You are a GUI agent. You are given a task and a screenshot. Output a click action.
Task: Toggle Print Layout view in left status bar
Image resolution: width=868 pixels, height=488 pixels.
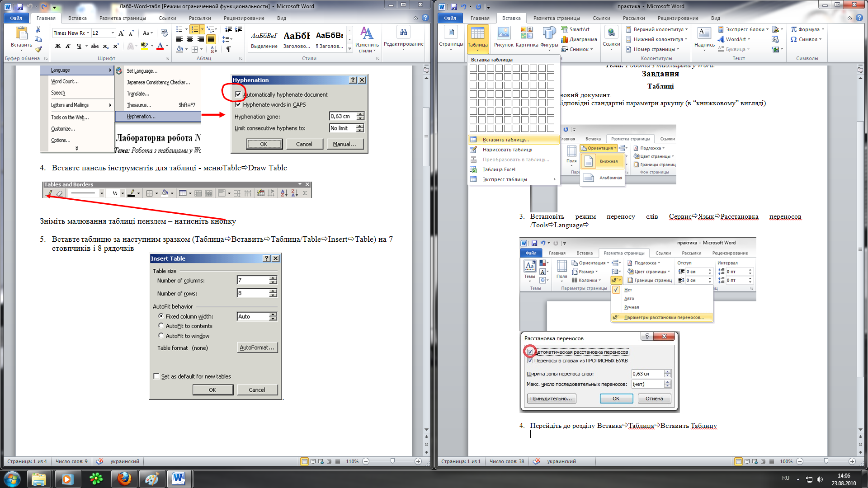(x=304, y=461)
